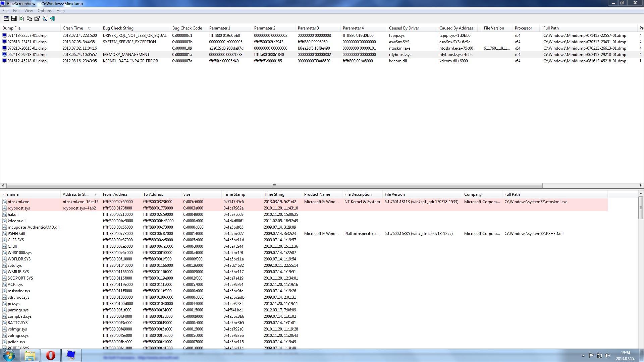Select the Wdf01000.sys row
This screenshot has height=362, width=644.
(304, 252)
